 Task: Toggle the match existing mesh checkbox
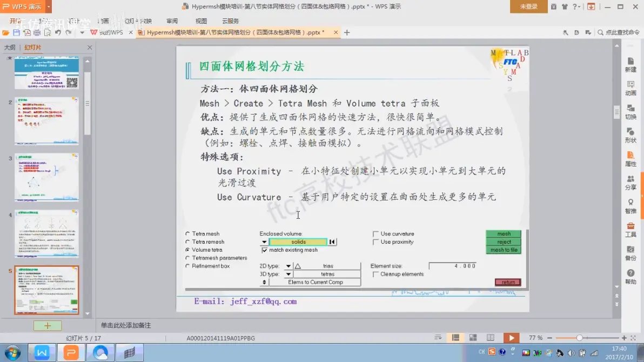pos(265,250)
